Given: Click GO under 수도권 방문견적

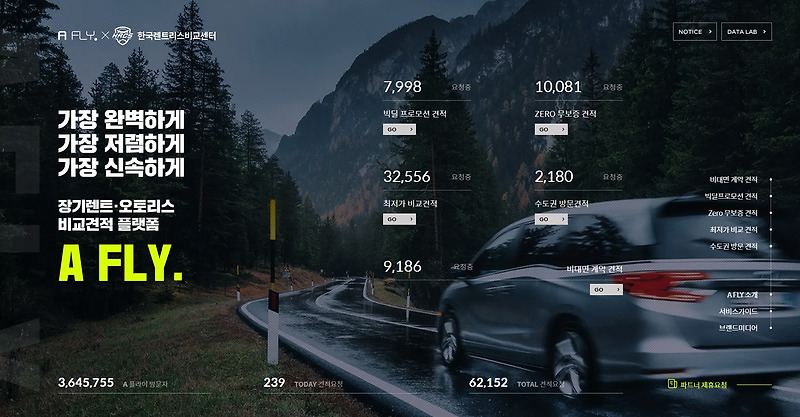Looking at the screenshot, I should [551, 219].
